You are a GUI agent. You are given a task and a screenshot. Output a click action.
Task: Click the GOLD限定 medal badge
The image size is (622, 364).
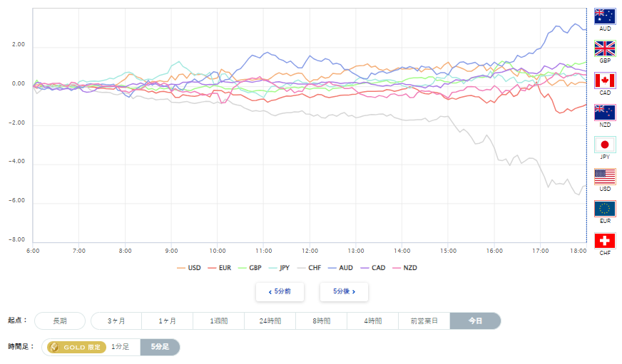[x=76, y=348]
